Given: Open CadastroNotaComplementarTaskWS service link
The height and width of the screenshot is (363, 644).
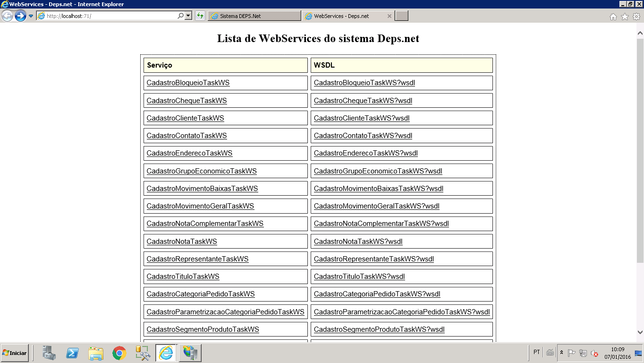Looking at the screenshot, I should coord(205,224).
